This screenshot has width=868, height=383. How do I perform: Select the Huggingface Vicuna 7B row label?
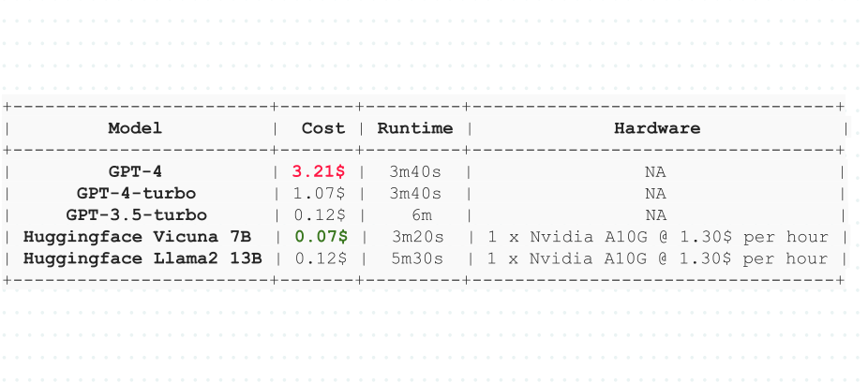pos(137,236)
